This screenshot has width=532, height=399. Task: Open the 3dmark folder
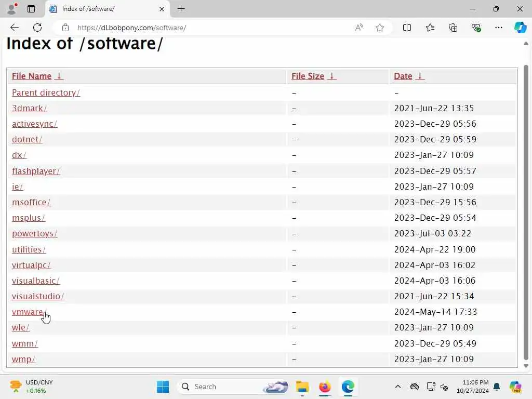(x=30, y=108)
